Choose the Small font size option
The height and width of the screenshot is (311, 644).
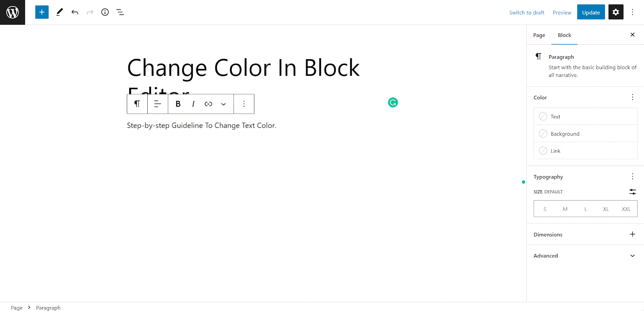coord(545,209)
